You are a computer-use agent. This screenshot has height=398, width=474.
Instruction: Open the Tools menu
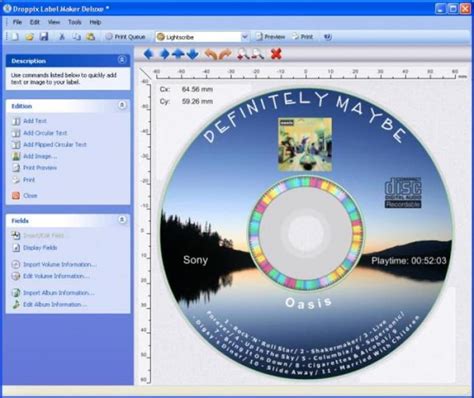pos(75,22)
